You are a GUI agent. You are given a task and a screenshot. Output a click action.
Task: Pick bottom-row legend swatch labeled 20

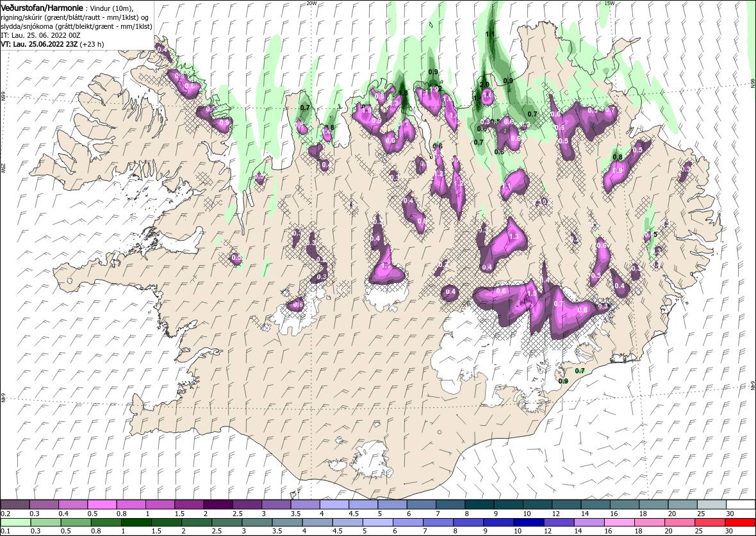point(679,523)
